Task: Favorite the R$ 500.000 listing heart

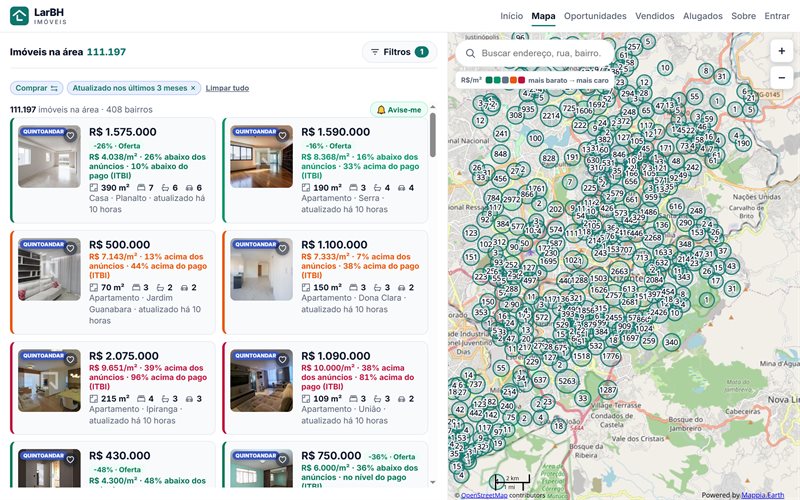Action: (x=70, y=248)
